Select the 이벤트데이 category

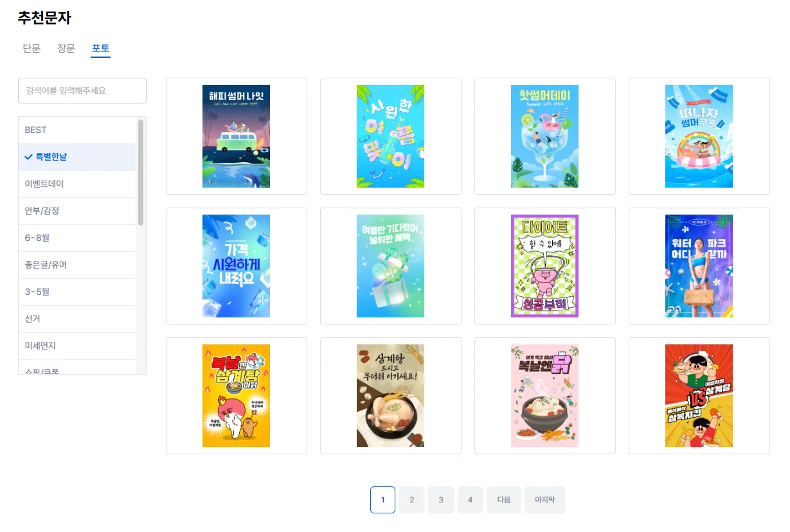[77, 184]
